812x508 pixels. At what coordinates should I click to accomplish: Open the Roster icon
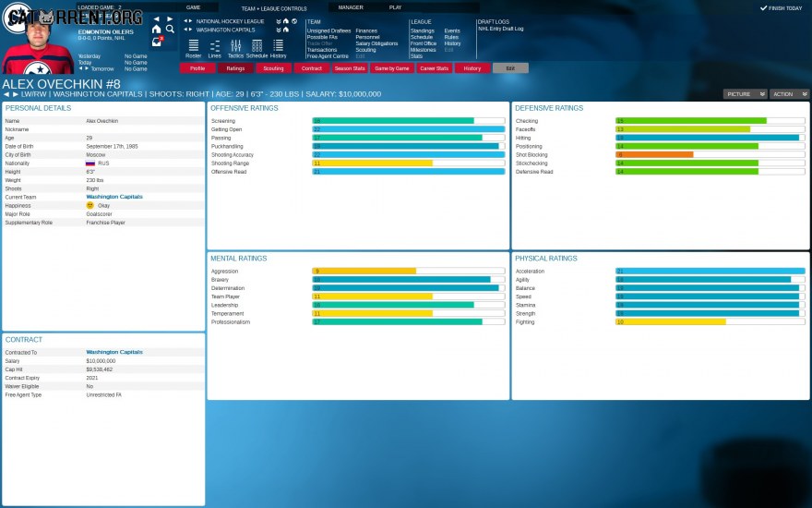(x=193, y=49)
